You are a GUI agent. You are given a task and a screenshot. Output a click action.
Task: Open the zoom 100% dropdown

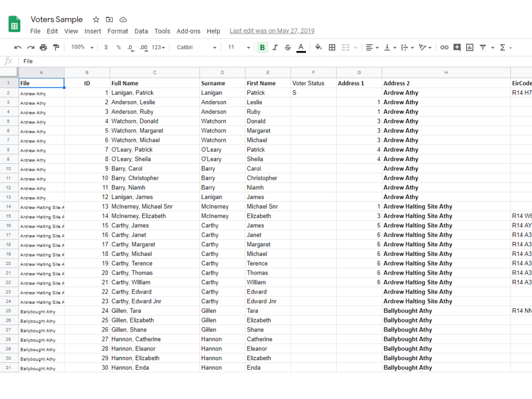82,47
